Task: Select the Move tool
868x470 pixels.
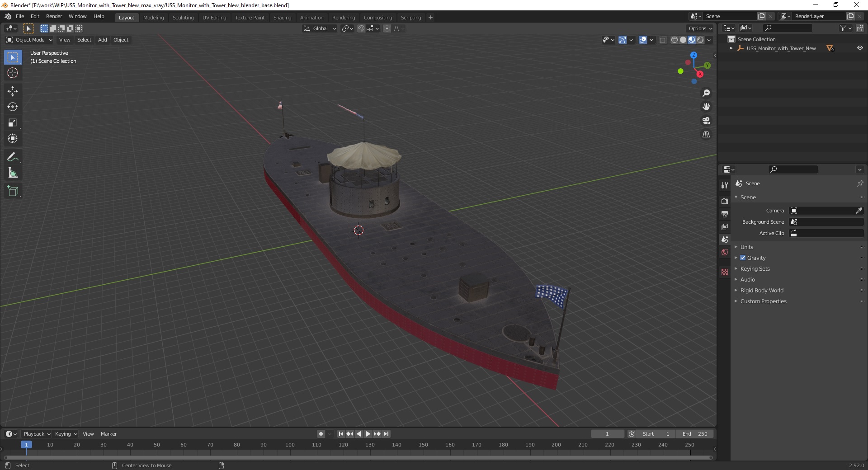Action: (13, 91)
